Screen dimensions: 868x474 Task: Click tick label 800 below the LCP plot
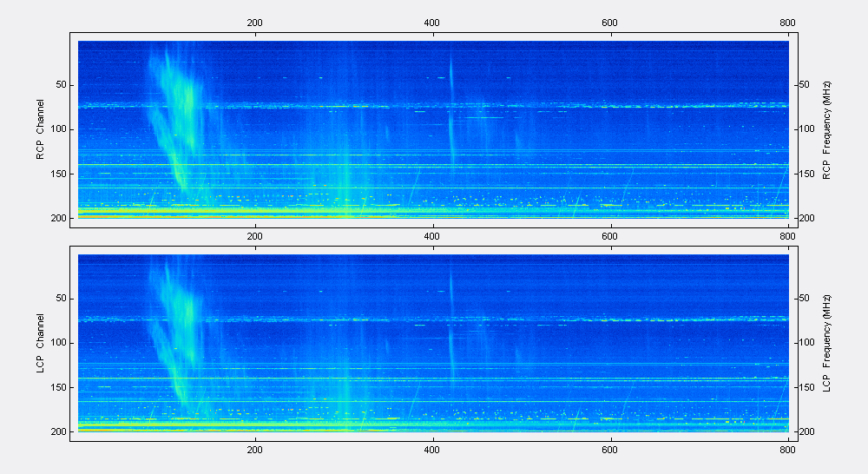tap(787, 450)
